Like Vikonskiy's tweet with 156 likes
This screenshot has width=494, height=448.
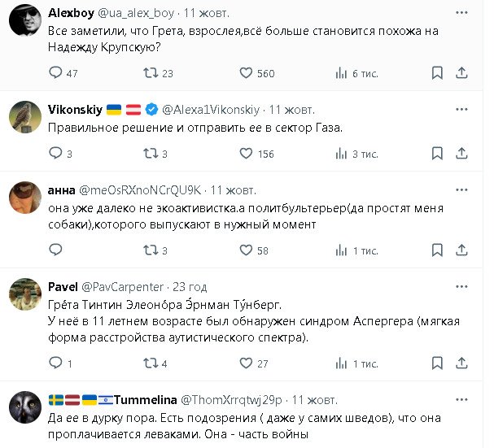(x=247, y=154)
